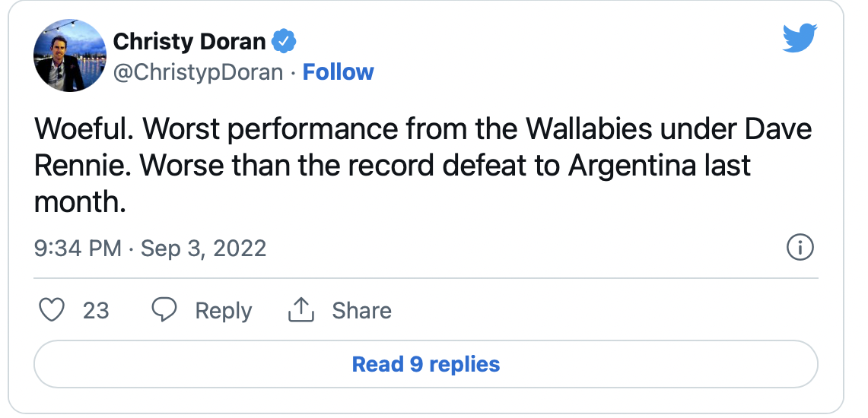Like the tweet with the heart icon
Viewport: 868px width, 418px height.
49,310
